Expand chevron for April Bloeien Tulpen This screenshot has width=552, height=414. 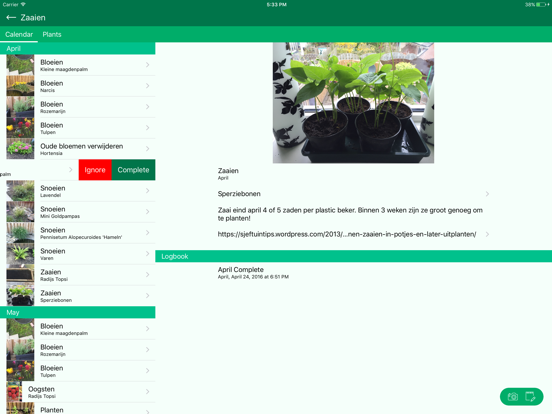point(148,128)
